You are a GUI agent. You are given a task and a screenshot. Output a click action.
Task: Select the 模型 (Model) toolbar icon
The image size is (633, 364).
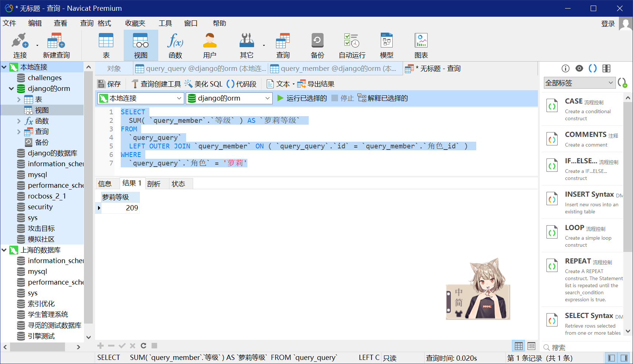point(386,45)
